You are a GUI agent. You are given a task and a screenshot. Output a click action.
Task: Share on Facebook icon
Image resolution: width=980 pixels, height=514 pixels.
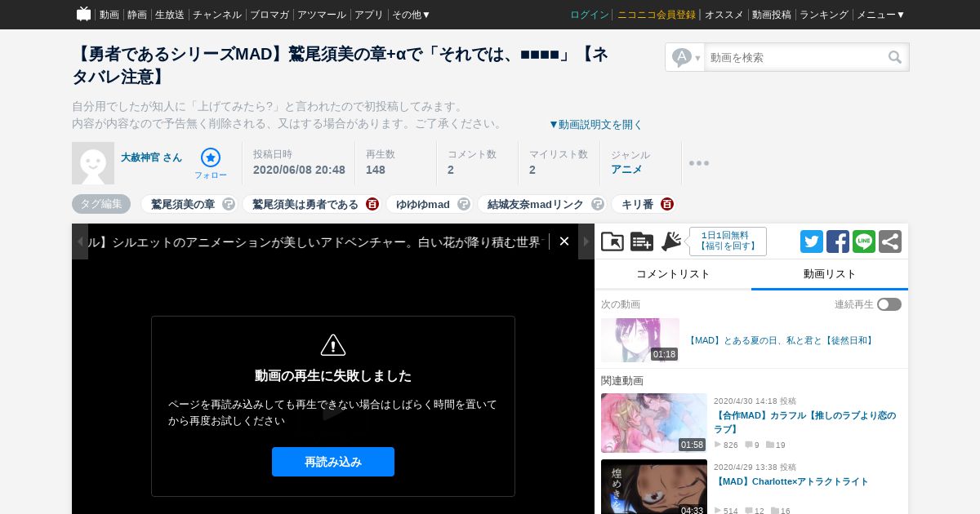[x=838, y=241]
